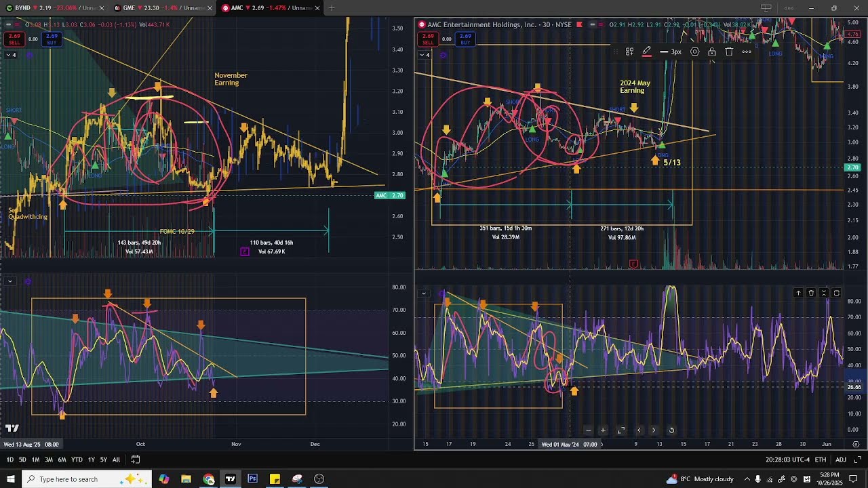Open timezone menu 20:28:03 UTC-4
Screen dimensions: 868x488
[x=789, y=460]
